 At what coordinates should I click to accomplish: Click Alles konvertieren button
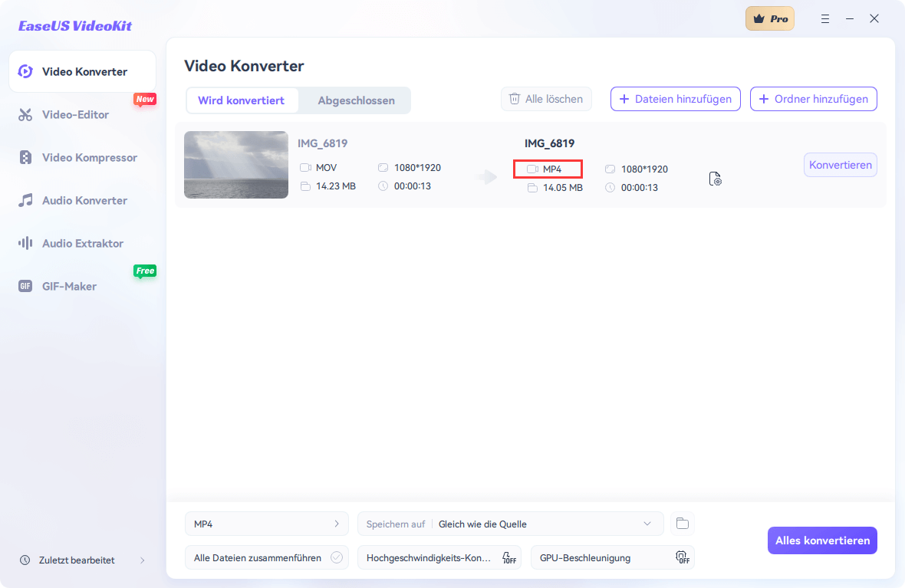tap(822, 540)
